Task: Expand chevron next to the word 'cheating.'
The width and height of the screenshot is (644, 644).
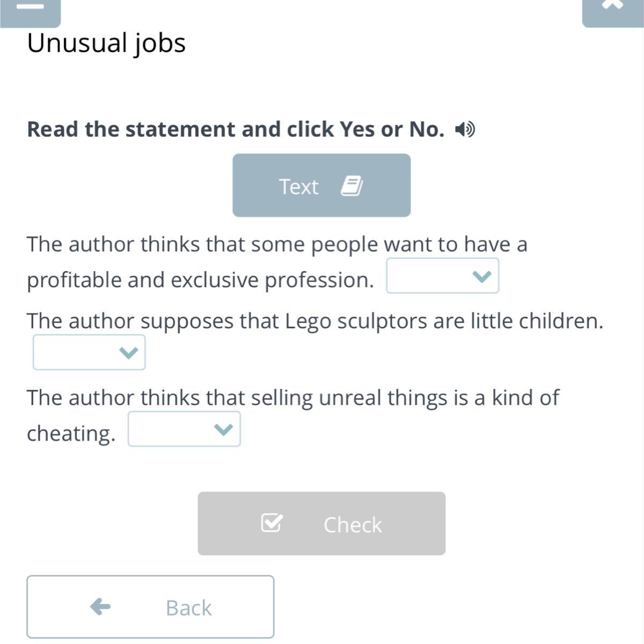Action: pos(223,429)
